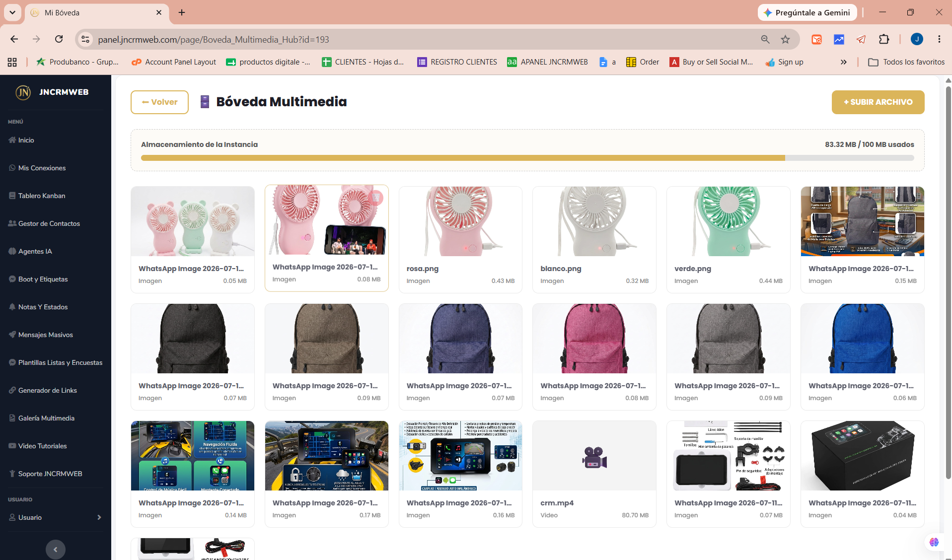Open the tab search dropdown arrow
This screenshot has height=560, width=952.
pyautogui.click(x=12, y=12)
